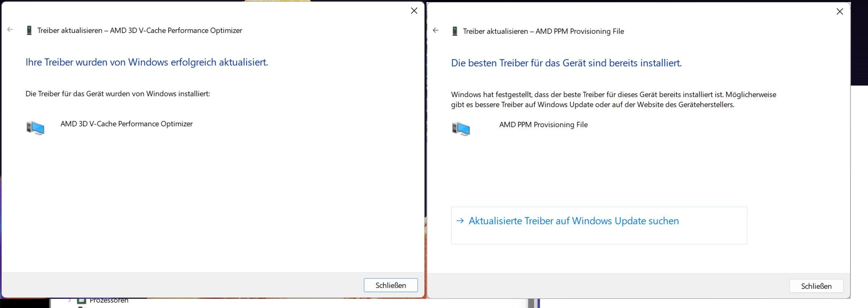Close the AMD PPM Provisioning File dialog
Screen dimensions: 868x308
[840, 12]
